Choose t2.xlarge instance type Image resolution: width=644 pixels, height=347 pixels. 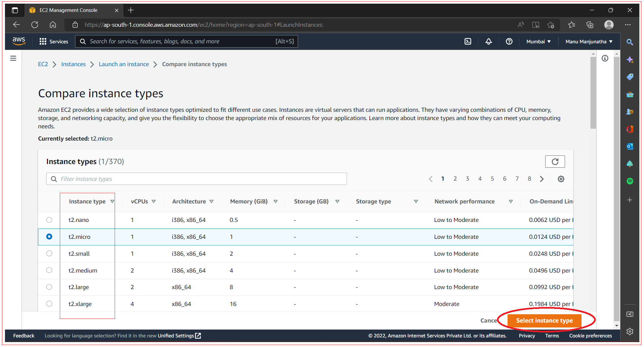coord(49,304)
